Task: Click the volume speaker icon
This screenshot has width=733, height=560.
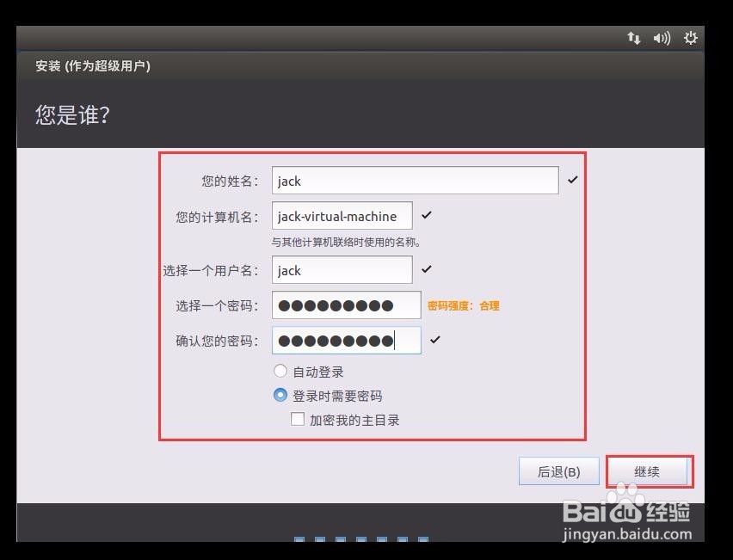Action: [661, 38]
